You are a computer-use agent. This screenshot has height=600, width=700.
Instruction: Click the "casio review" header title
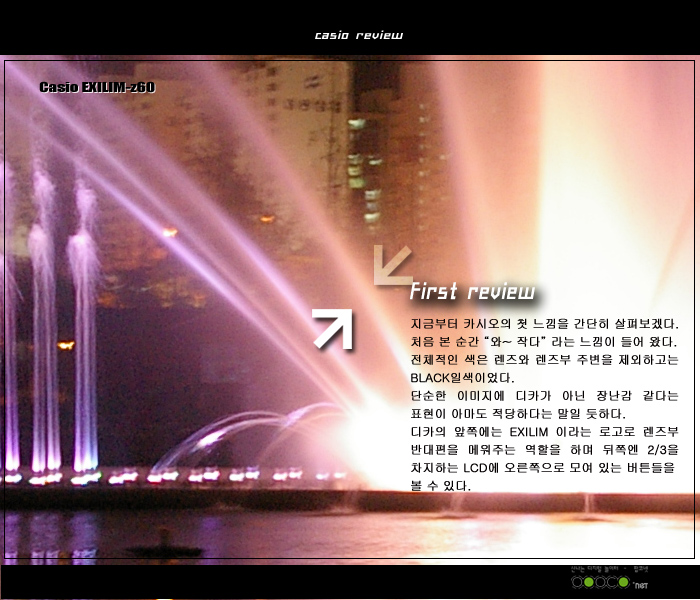(358, 35)
